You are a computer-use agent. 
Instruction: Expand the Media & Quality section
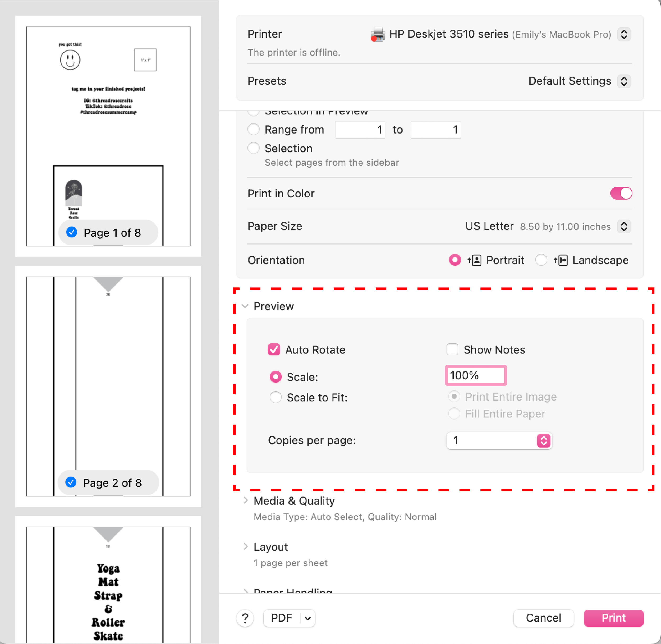click(246, 500)
